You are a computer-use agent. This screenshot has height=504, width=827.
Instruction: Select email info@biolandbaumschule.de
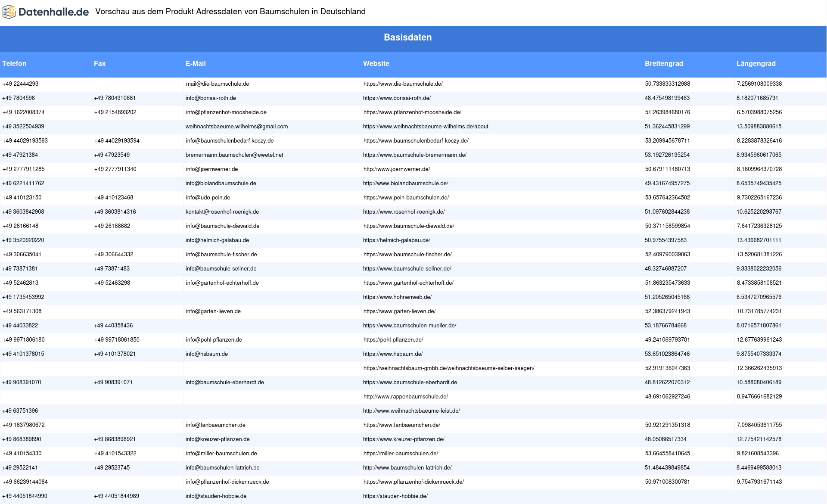(221, 184)
